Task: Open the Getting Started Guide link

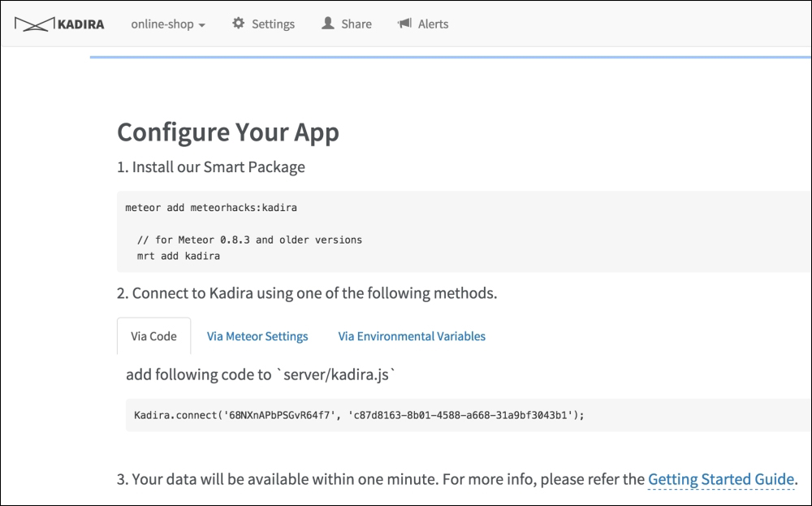Action: (721, 479)
